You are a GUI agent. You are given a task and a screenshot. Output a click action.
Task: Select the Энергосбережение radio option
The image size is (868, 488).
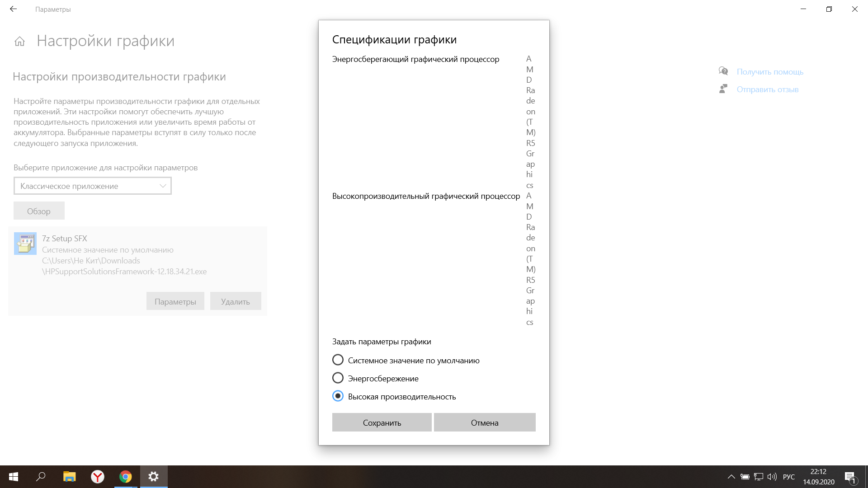click(338, 378)
